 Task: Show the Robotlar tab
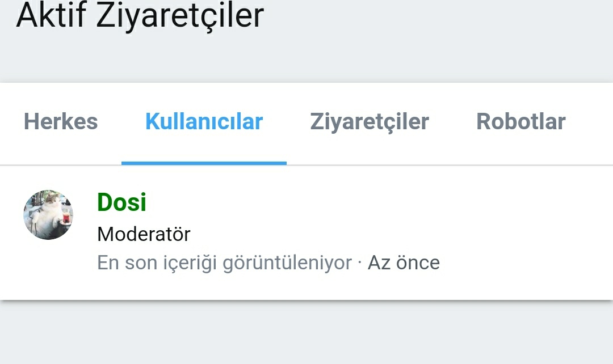click(520, 122)
